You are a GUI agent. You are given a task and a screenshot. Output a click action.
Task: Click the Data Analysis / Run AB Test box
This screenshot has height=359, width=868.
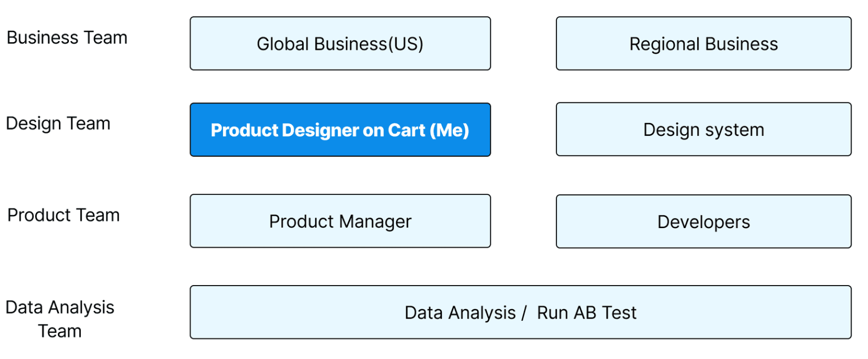coord(521,312)
